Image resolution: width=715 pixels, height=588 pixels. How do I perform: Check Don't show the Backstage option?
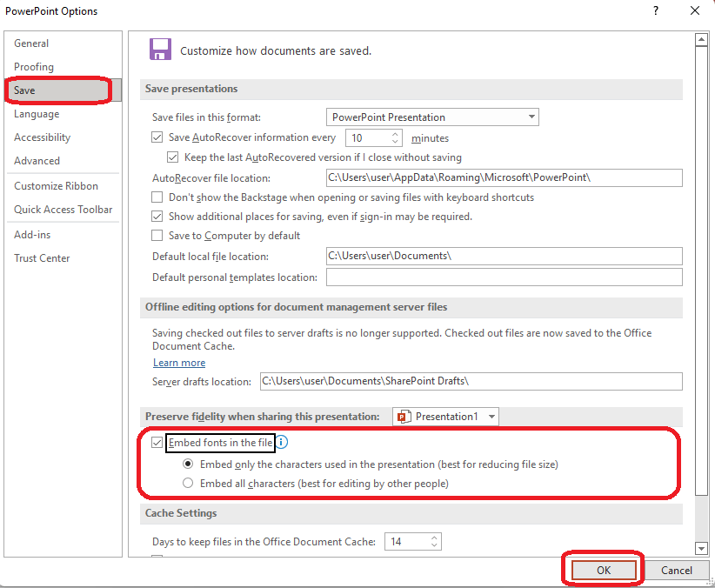pos(157,197)
